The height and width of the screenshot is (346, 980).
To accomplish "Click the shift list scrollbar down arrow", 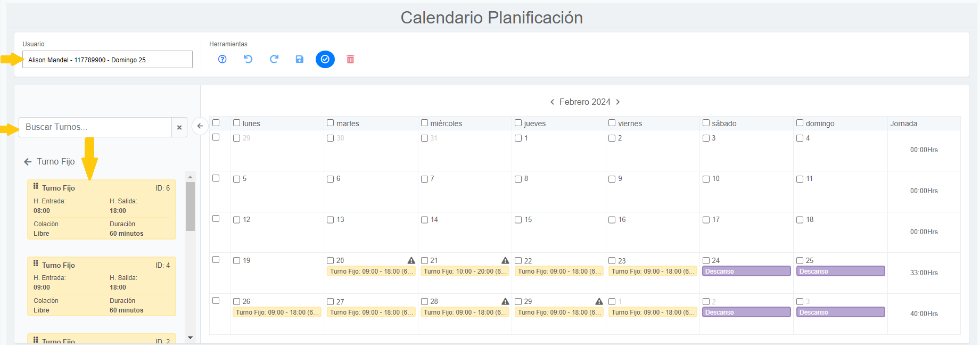I will [190, 337].
